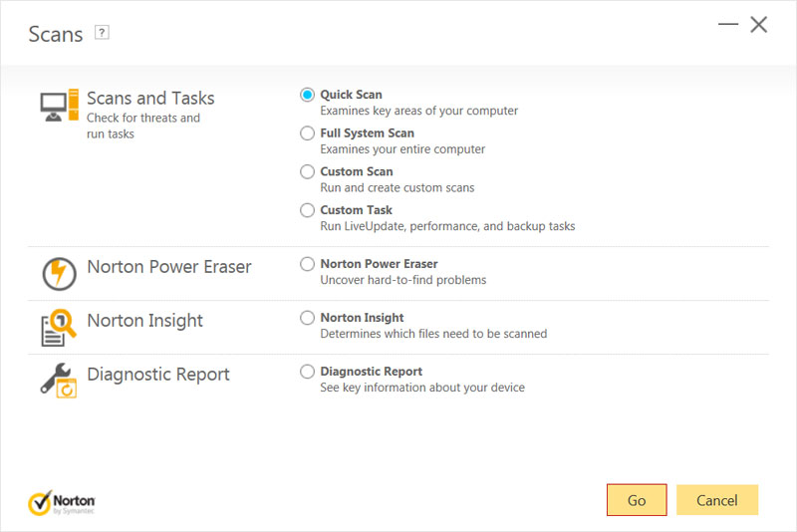Click the Norton Insight magnifier icon
797x532 pixels.
point(59,327)
